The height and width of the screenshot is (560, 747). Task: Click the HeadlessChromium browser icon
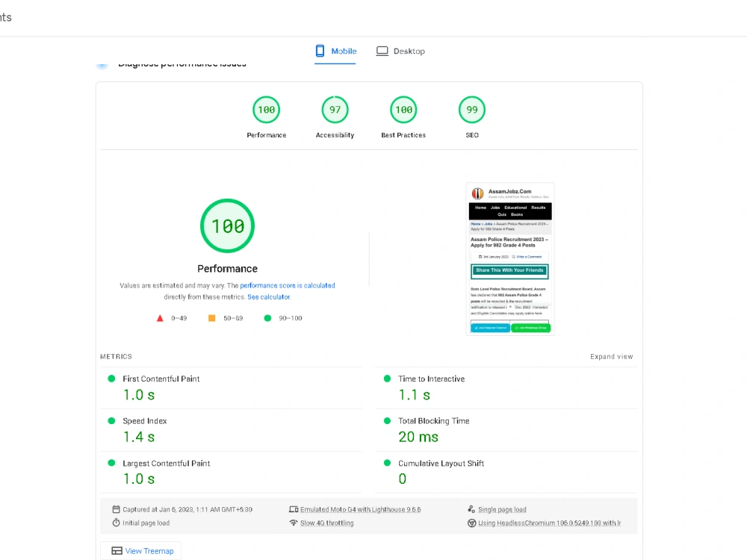(471, 523)
